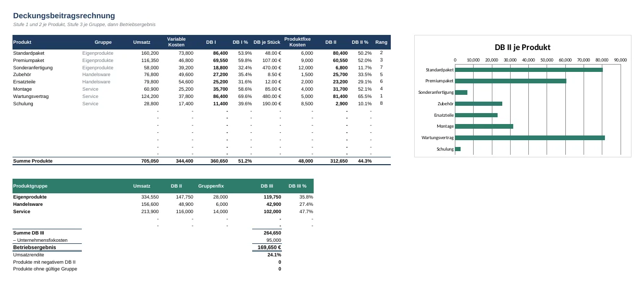The height and width of the screenshot is (284, 644).
Task: Select the Standardpaket bar in the chart
Action: click(529, 69)
